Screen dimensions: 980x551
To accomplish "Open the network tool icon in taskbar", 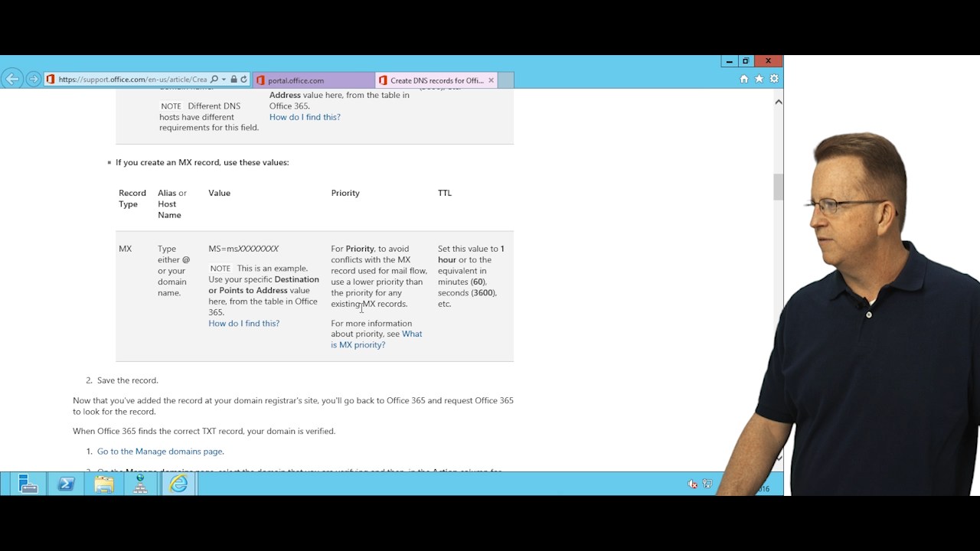I will (x=140, y=484).
